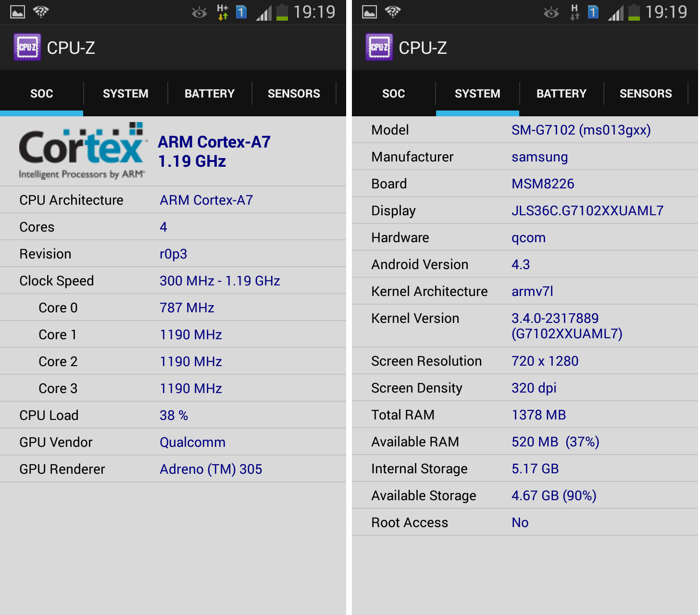
Task: Tap Board value MSM8226
Action: (543, 184)
